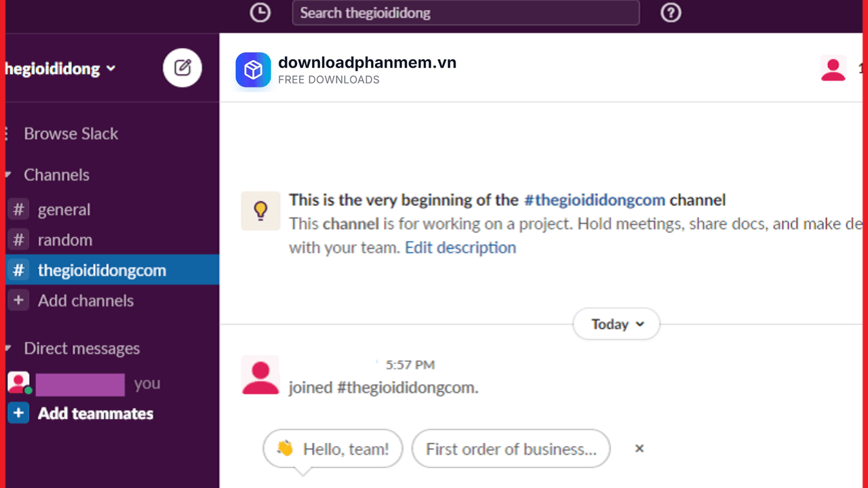The image size is (868, 488).
Task: Switch to the random channel
Action: [x=64, y=240]
